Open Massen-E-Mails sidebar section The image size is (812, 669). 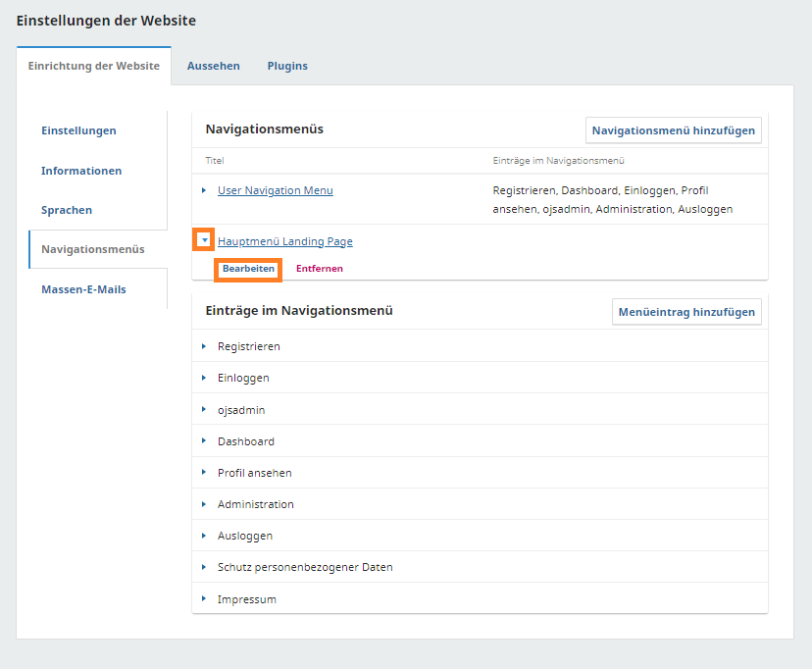(x=83, y=289)
